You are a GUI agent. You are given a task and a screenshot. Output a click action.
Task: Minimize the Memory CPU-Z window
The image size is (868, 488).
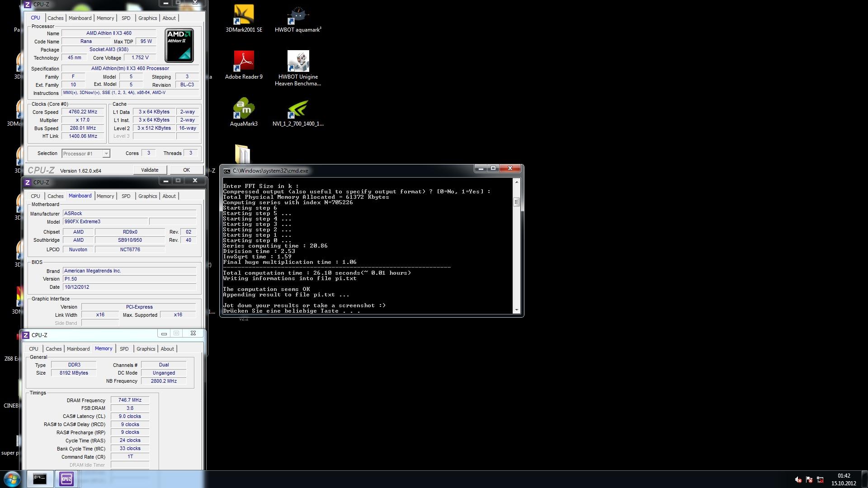(164, 333)
